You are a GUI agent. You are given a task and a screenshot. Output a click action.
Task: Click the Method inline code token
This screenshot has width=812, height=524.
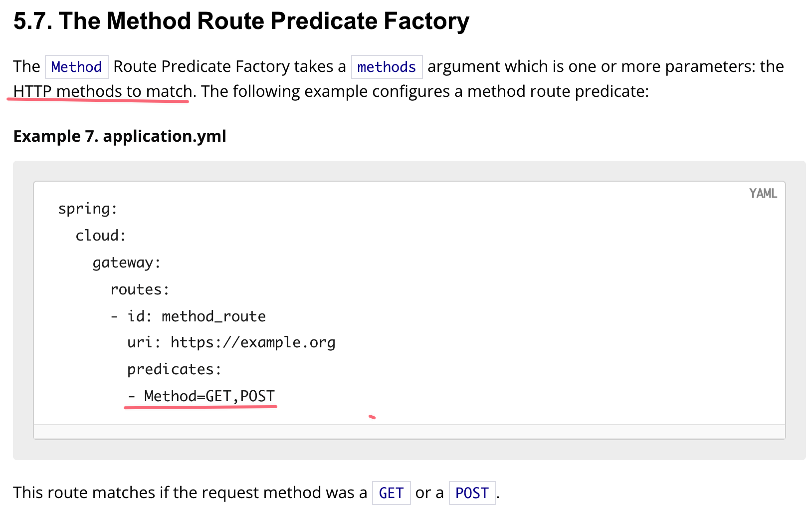pyautogui.click(x=76, y=67)
